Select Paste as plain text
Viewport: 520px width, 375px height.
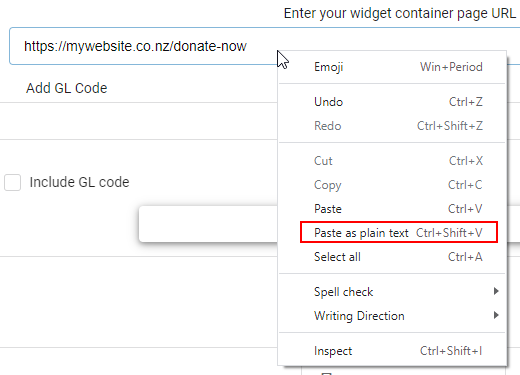(x=399, y=232)
